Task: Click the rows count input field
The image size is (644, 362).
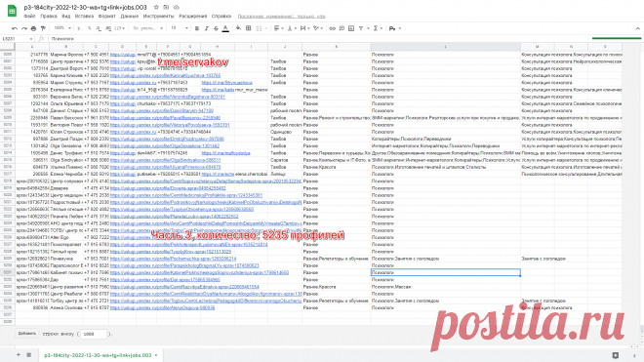Action: tap(94, 334)
